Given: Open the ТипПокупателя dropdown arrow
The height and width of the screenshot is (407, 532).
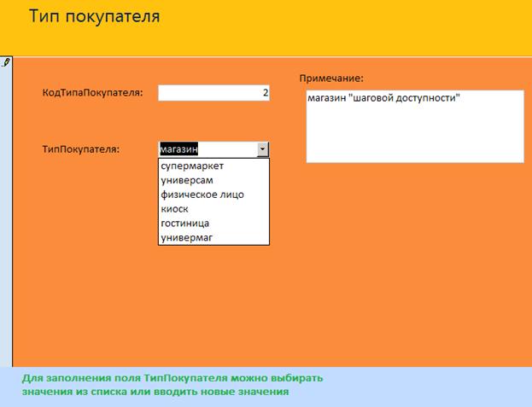Looking at the screenshot, I should tap(263, 149).
